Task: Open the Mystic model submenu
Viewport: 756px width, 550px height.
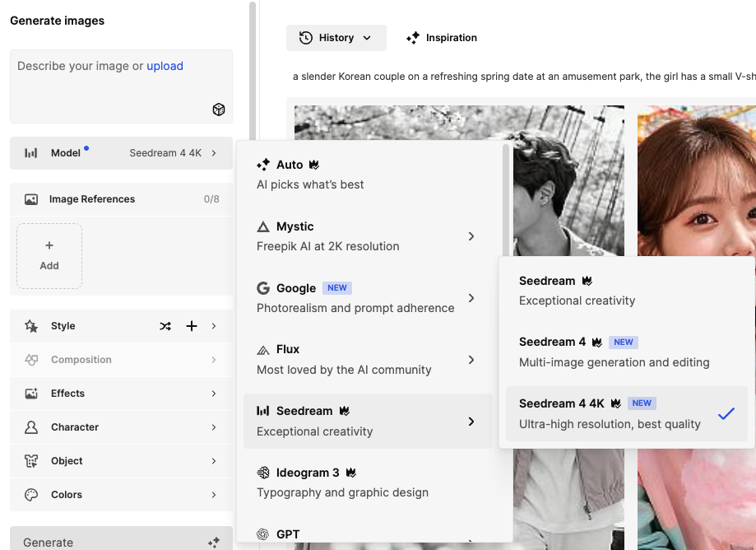Action: tap(369, 236)
